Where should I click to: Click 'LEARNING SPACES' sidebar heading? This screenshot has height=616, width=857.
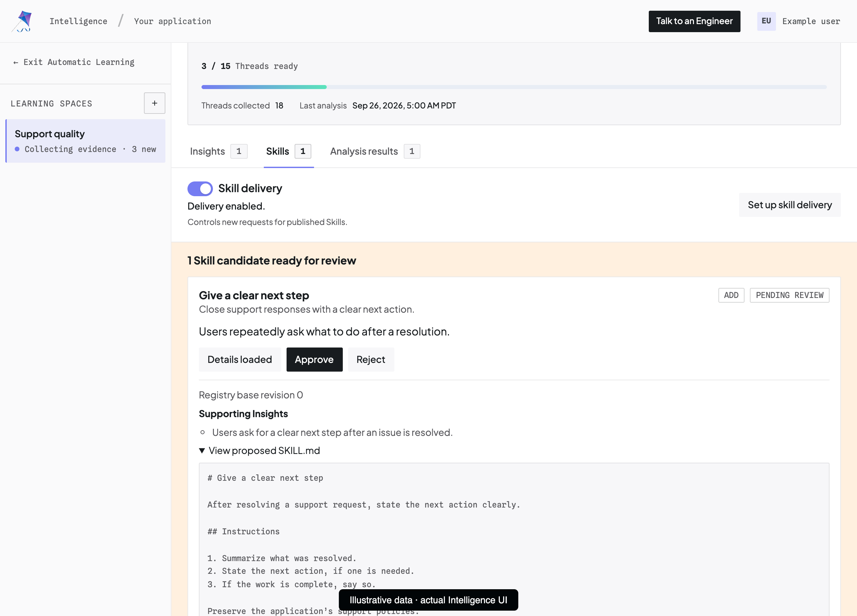click(x=52, y=103)
